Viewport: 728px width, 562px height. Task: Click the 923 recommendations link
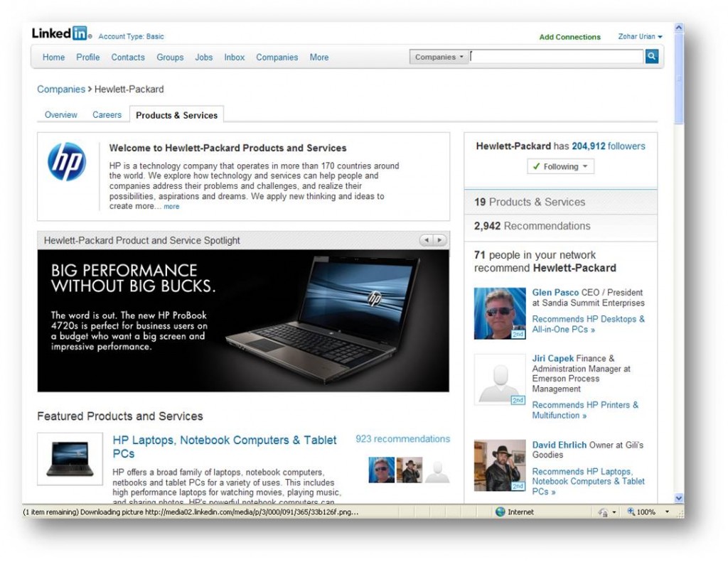coord(402,438)
